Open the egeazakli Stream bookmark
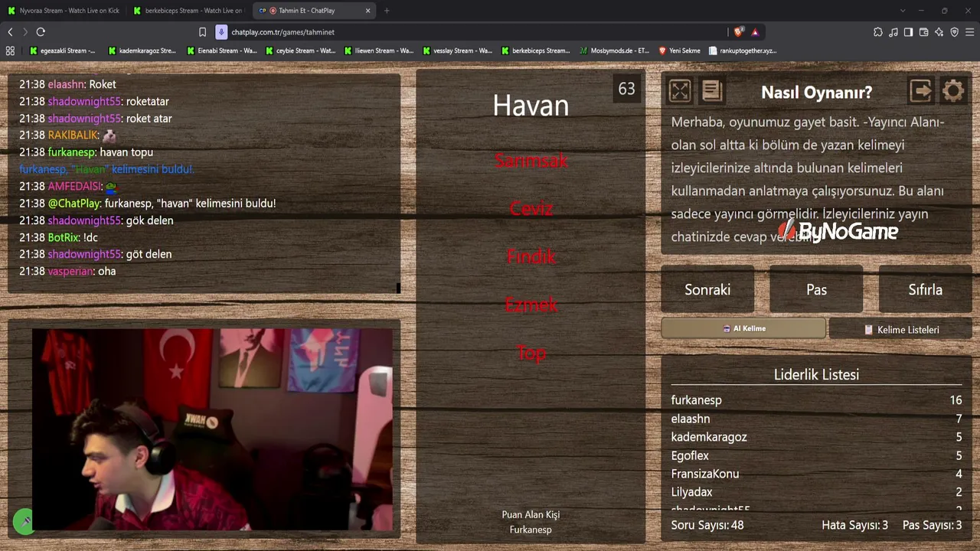 tap(63, 51)
